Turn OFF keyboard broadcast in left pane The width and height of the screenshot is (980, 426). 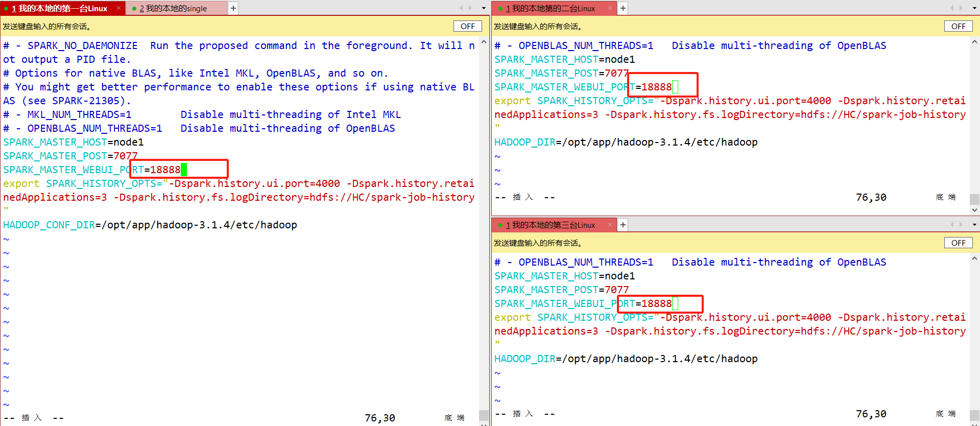(467, 27)
